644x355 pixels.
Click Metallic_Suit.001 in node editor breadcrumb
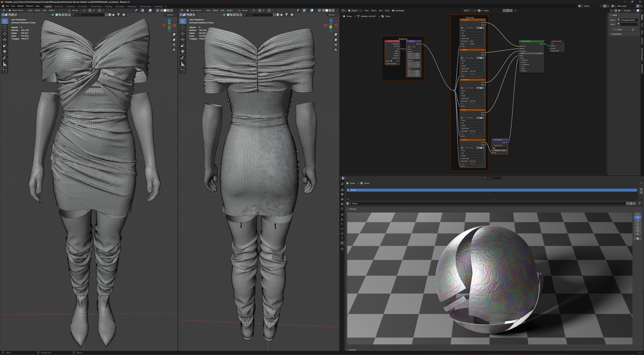tap(368, 16)
